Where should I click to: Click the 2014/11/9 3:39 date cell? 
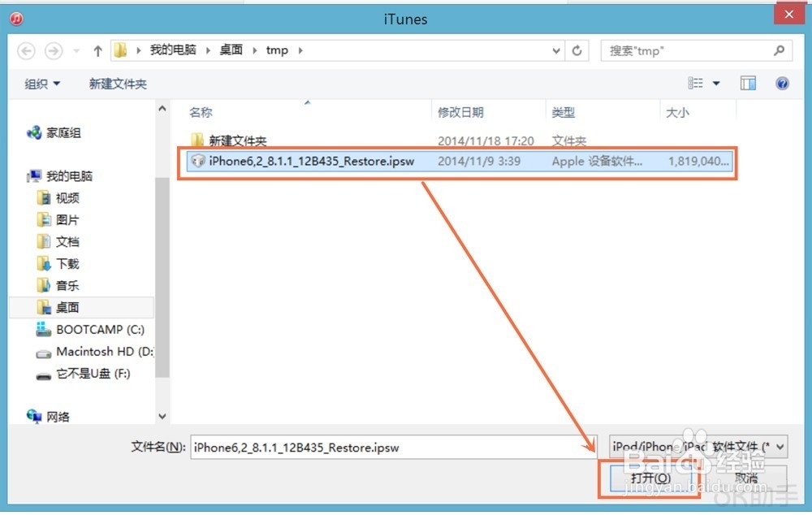click(x=479, y=161)
